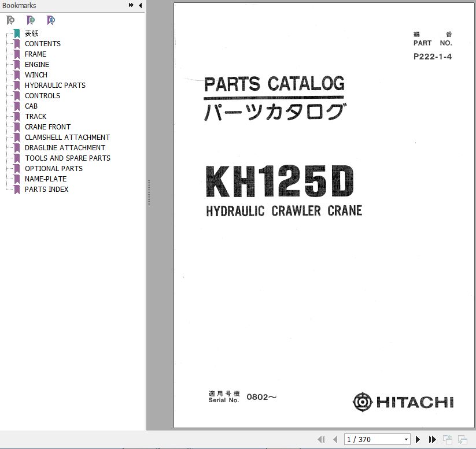Click the Hitachi logo on the page

click(x=403, y=402)
